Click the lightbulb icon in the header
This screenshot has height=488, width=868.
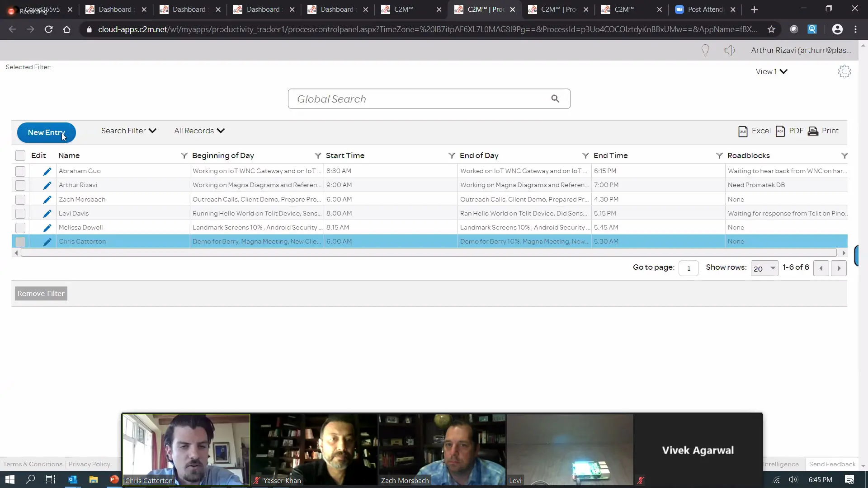tap(705, 50)
